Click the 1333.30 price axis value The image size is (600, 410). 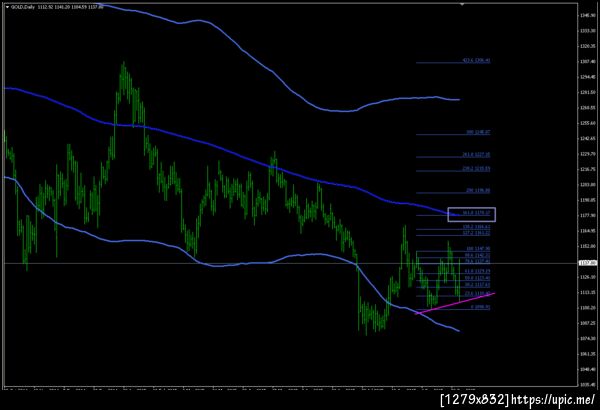click(588, 31)
